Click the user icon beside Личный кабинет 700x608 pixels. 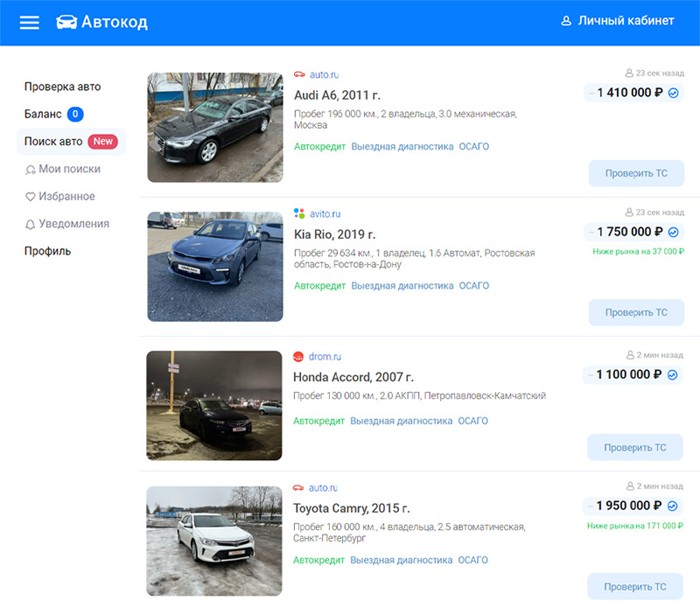coord(566,21)
